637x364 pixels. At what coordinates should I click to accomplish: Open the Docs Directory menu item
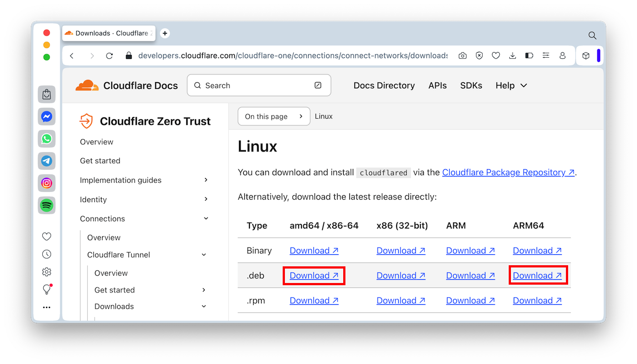click(384, 85)
